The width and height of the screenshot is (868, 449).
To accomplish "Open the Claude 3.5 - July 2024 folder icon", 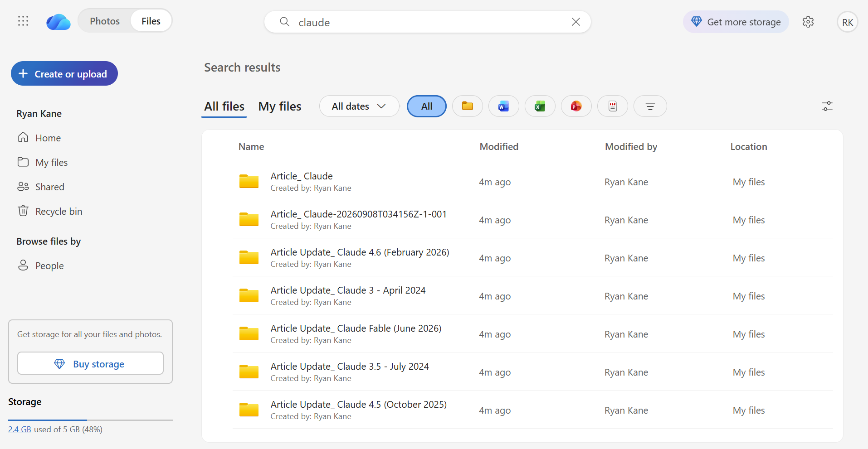I will tap(249, 372).
